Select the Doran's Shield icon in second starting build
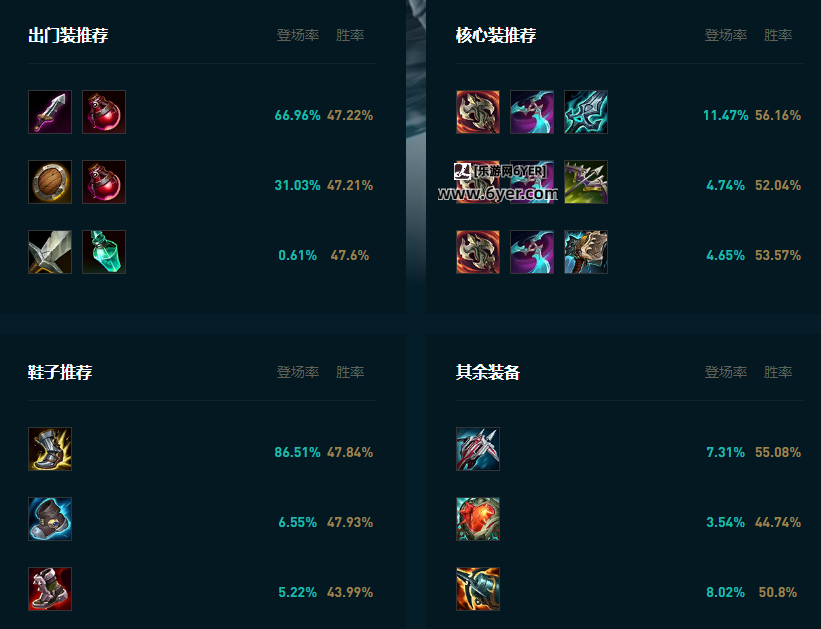This screenshot has height=629, width=821. 50,182
